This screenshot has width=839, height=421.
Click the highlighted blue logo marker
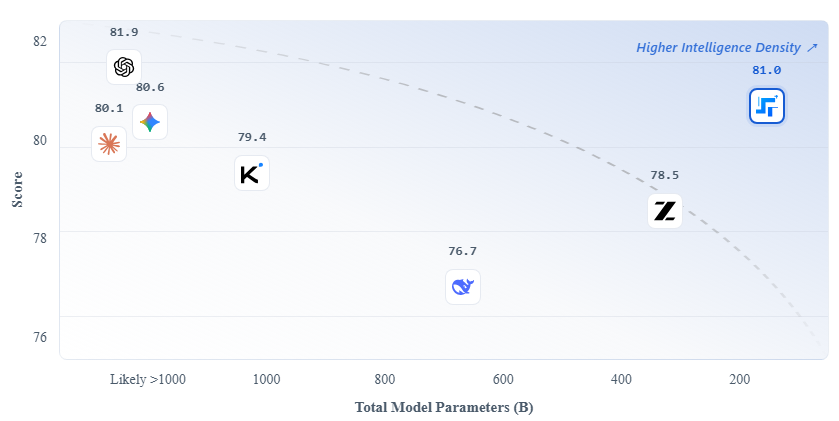pos(767,106)
